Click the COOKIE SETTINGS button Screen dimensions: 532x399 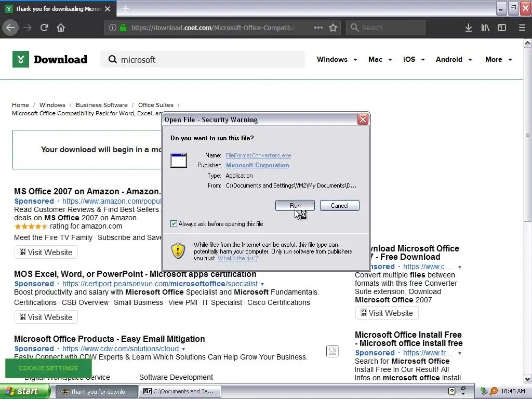(48, 368)
